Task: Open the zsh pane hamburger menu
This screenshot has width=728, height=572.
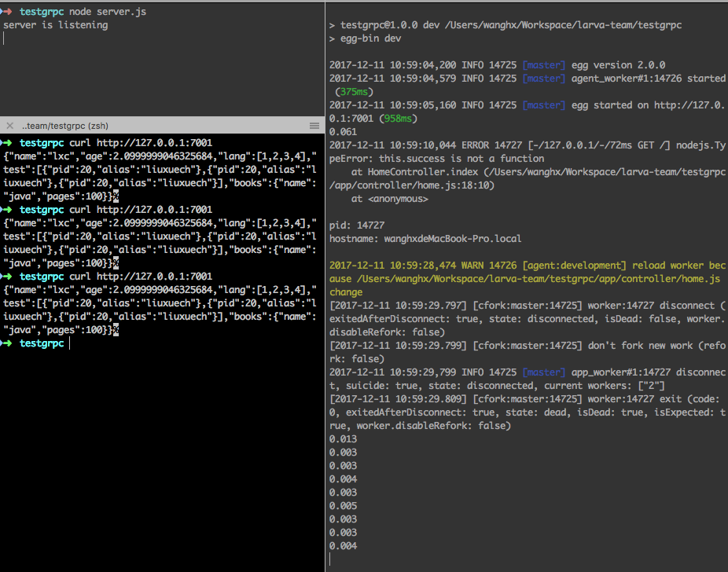Action: 314,126
